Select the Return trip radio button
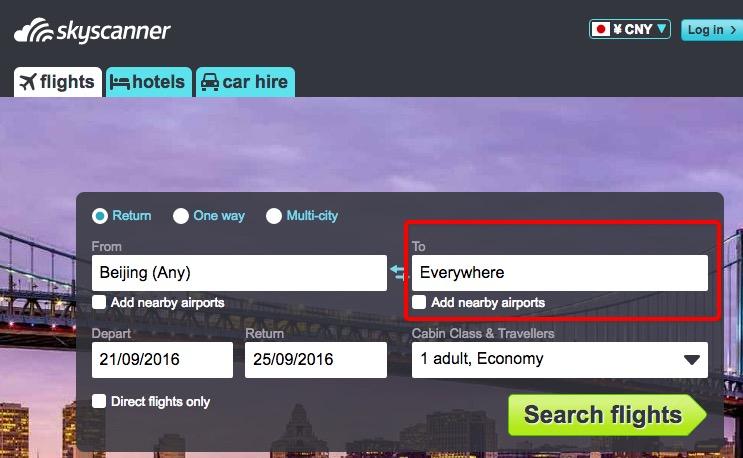743x458 pixels. (100, 216)
